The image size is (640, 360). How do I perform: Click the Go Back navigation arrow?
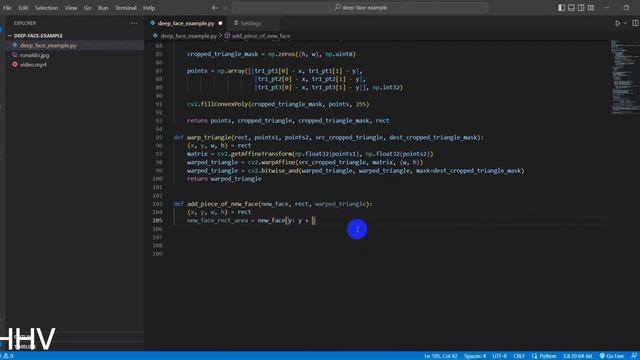214,8
